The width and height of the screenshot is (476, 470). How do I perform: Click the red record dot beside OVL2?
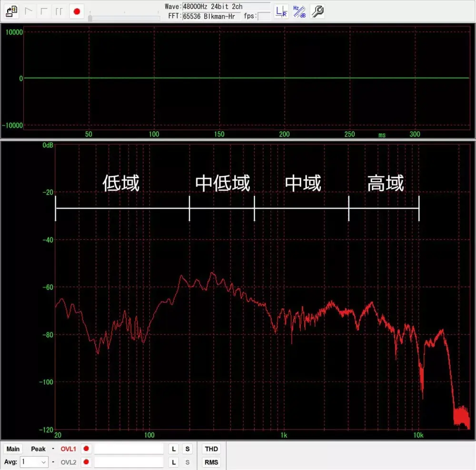(x=86, y=462)
